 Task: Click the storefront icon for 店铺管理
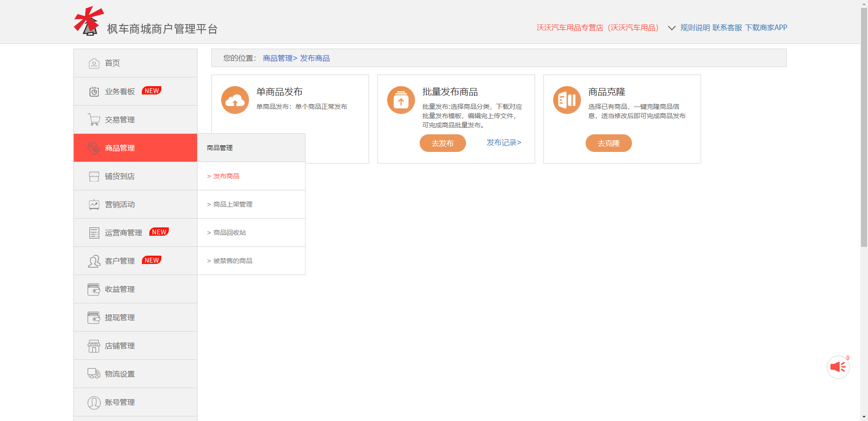[x=94, y=346]
